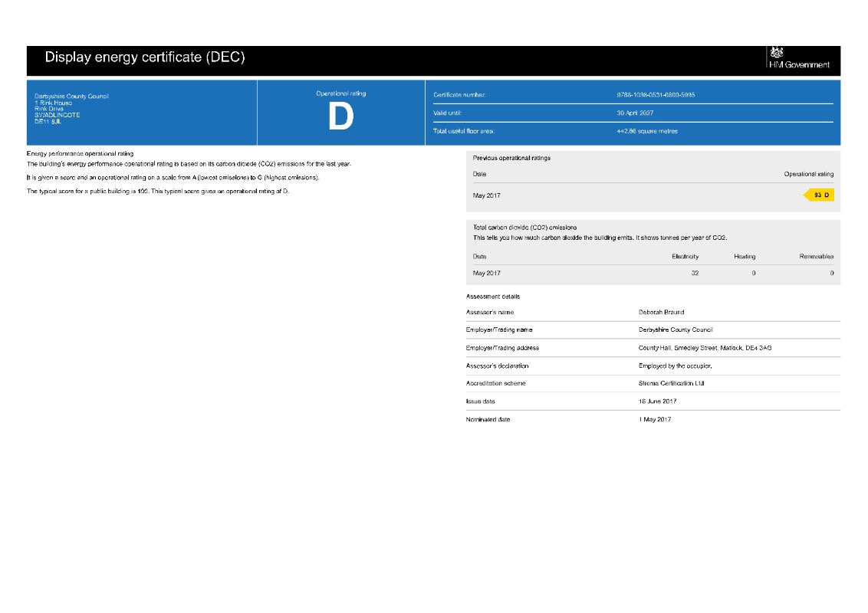Click the Stroma Certification Ltd text

click(x=671, y=383)
